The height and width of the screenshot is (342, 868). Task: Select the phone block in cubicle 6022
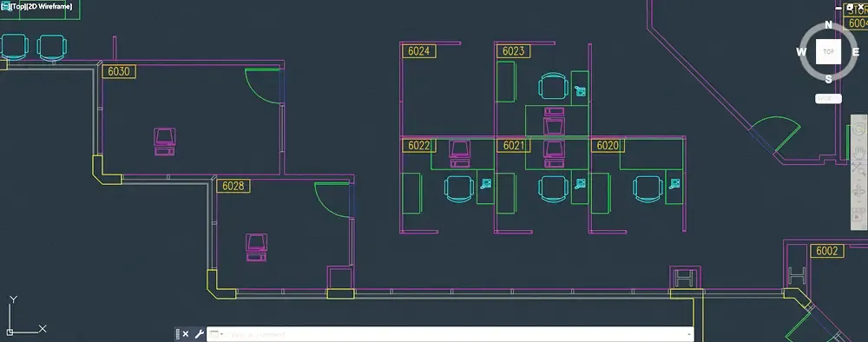(486, 184)
